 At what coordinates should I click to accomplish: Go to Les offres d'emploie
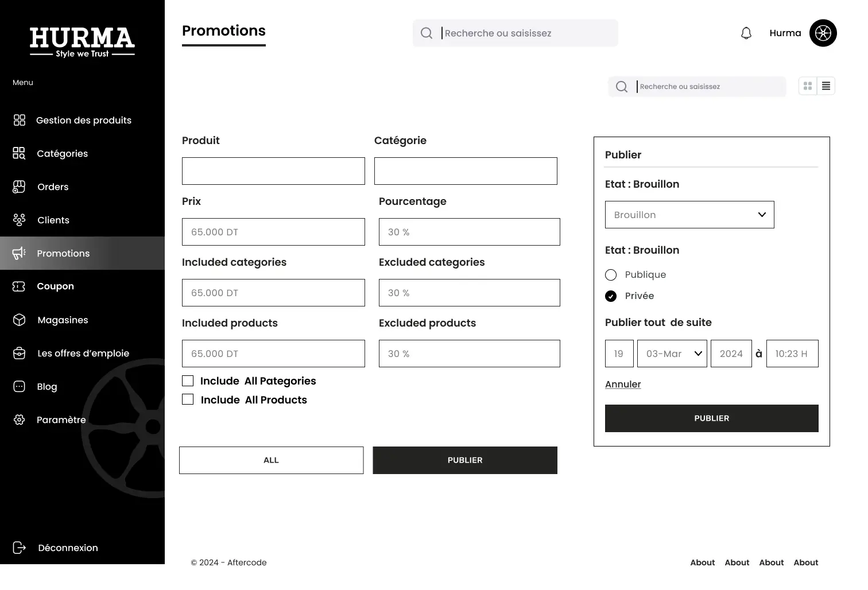(83, 353)
